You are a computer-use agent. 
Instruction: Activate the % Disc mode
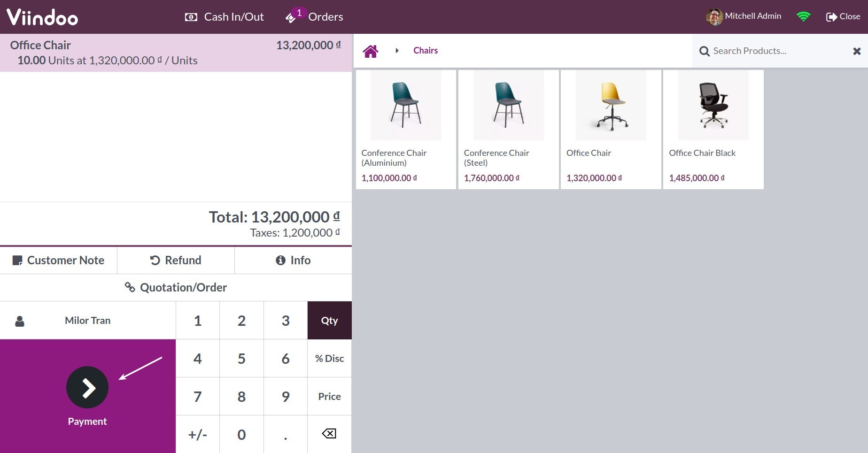[329, 358]
